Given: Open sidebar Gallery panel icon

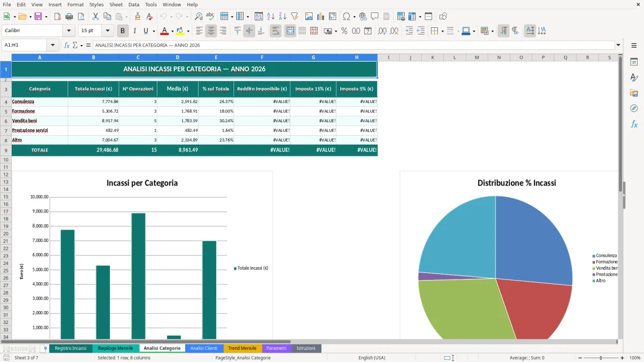Looking at the screenshot, I should (634, 93).
